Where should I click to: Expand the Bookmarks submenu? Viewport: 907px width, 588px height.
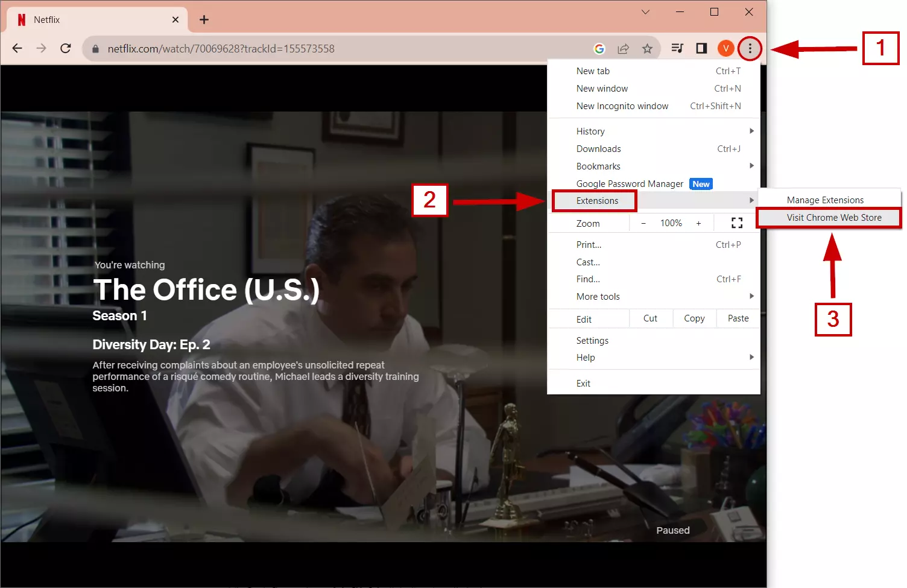coord(654,166)
